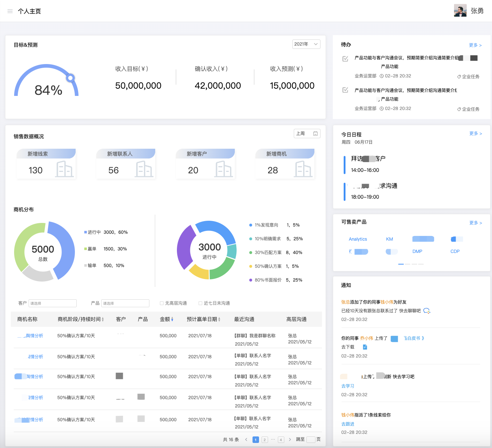This screenshot has width=492, height=448.
Task: Click the 去跟进 link
Action: click(348, 424)
